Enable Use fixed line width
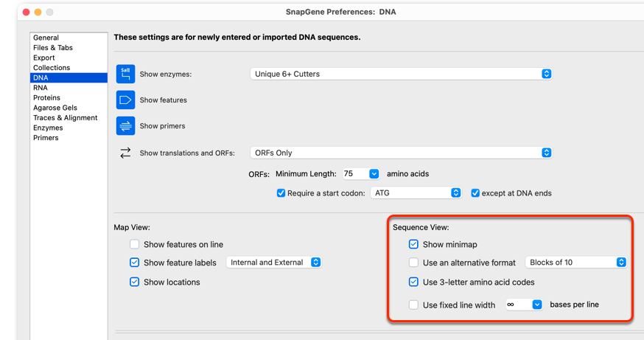The image size is (644, 340). 413,305
